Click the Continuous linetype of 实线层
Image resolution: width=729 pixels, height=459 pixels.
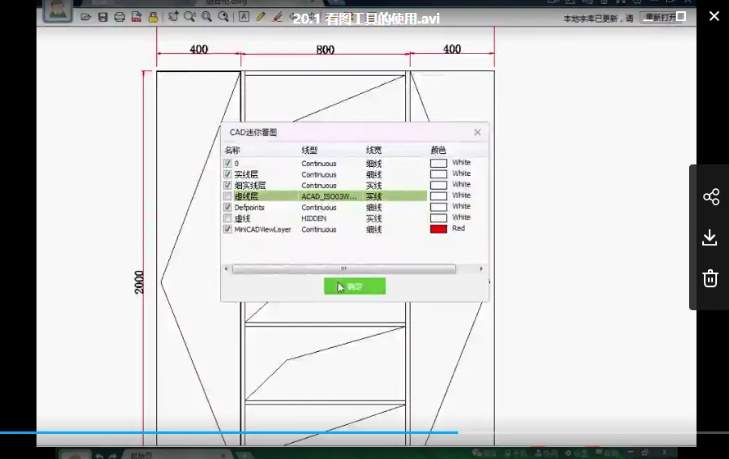pos(318,174)
